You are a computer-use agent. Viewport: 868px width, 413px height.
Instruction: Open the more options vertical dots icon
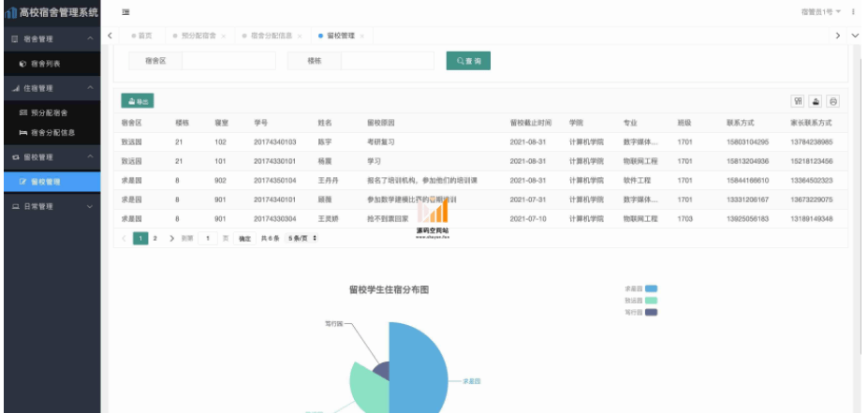pyautogui.click(x=853, y=12)
